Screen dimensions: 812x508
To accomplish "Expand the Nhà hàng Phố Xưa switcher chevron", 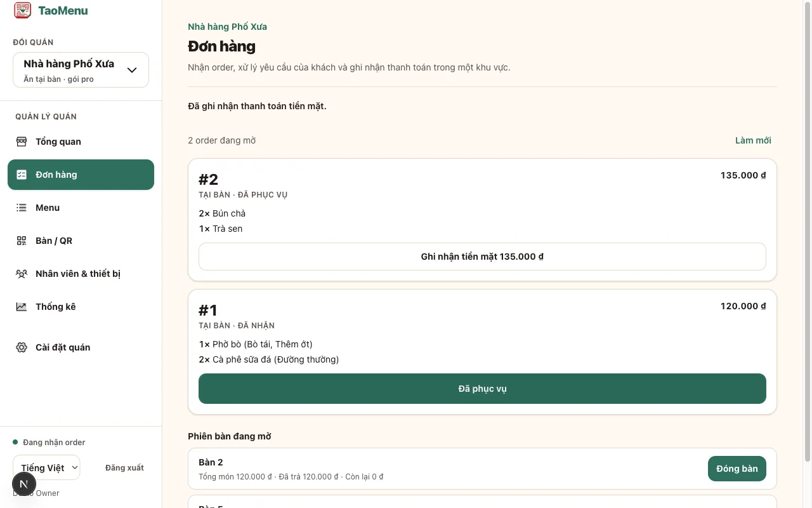I will pos(132,70).
